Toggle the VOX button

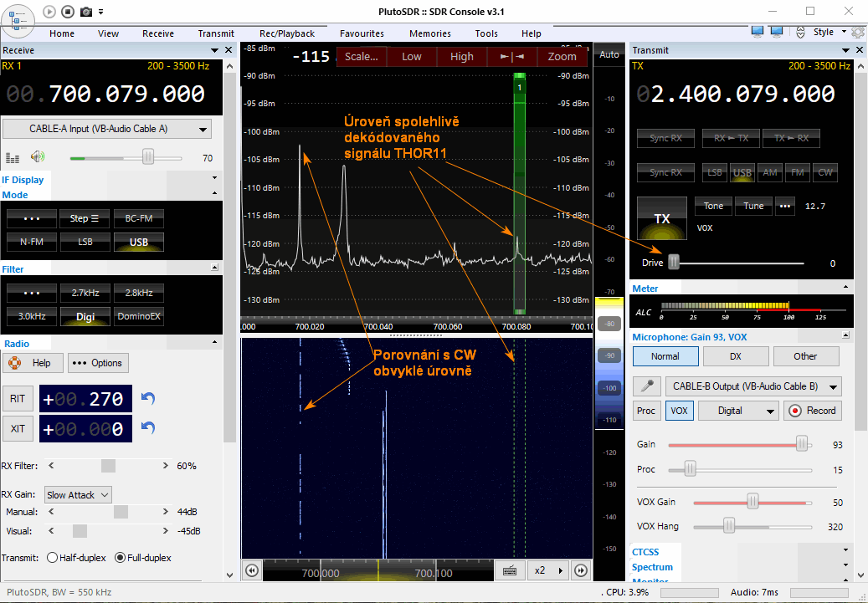pos(679,411)
